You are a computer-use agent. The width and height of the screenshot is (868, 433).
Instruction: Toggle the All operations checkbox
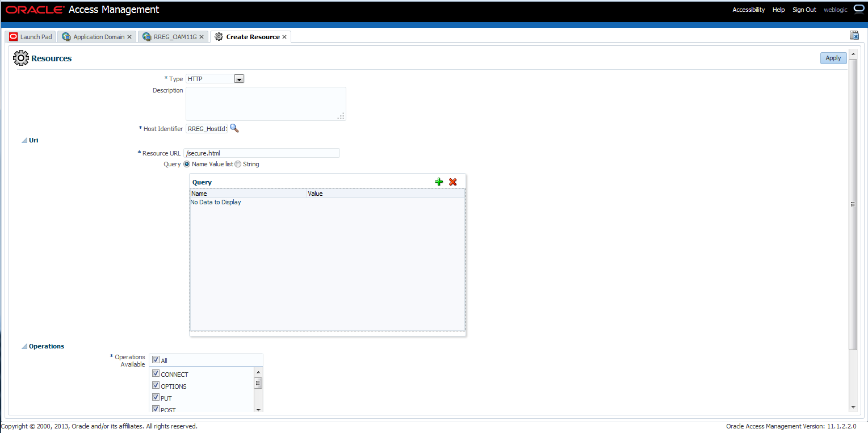tap(156, 360)
